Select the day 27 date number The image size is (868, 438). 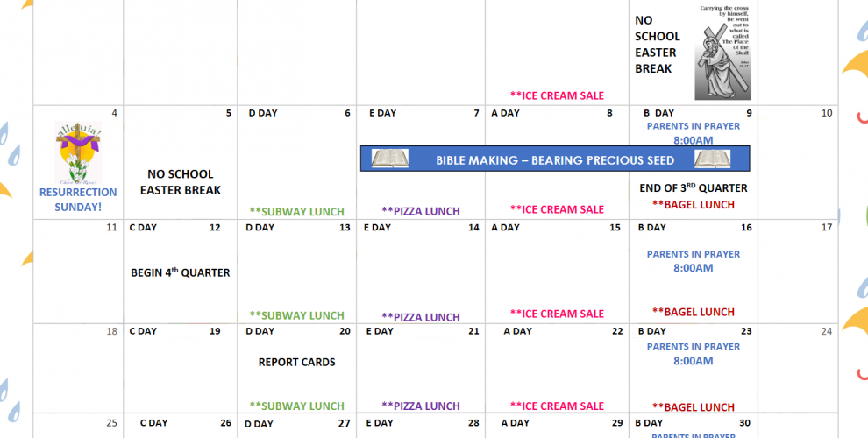(345, 424)
